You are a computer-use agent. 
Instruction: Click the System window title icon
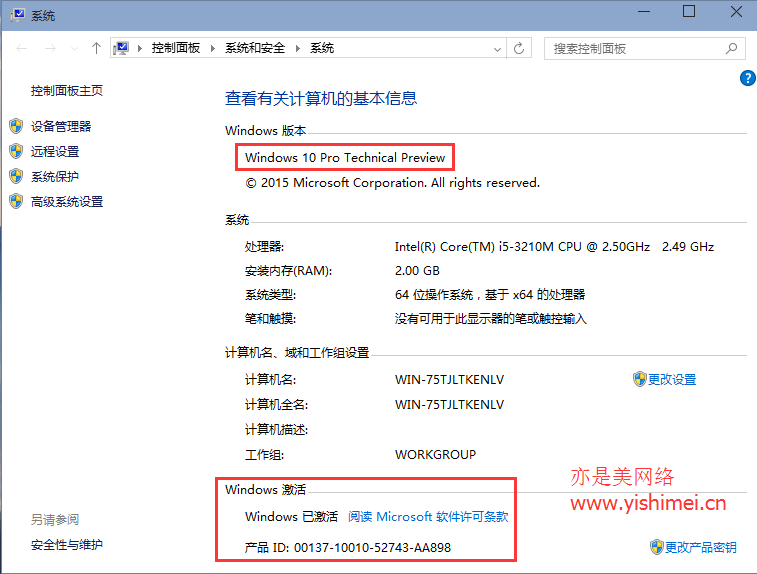click(18, 15)
